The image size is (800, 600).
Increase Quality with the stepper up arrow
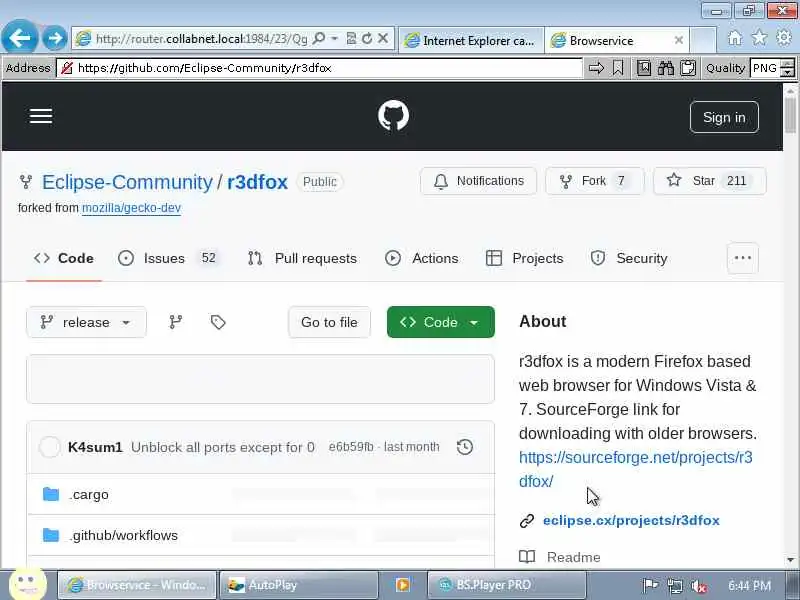tap(788, 63)
